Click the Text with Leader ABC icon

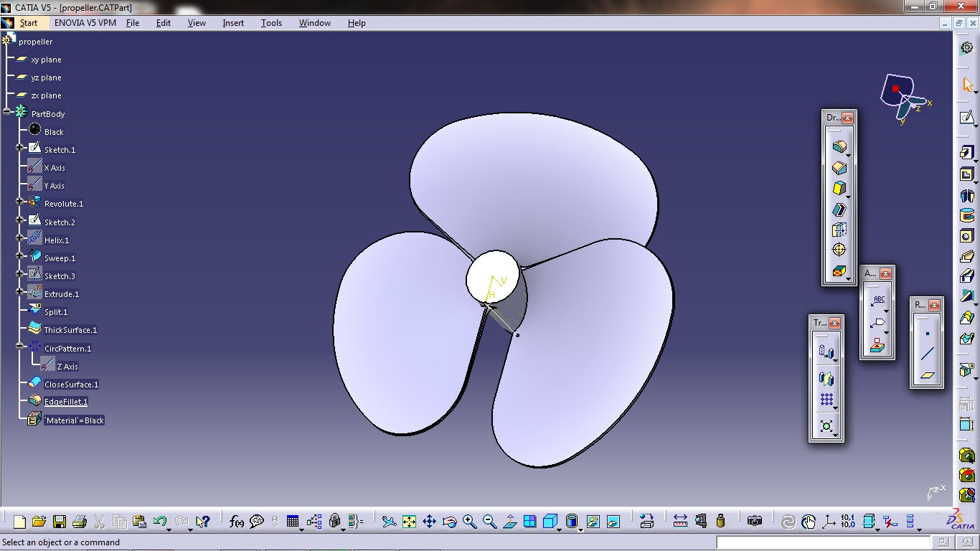879,301
